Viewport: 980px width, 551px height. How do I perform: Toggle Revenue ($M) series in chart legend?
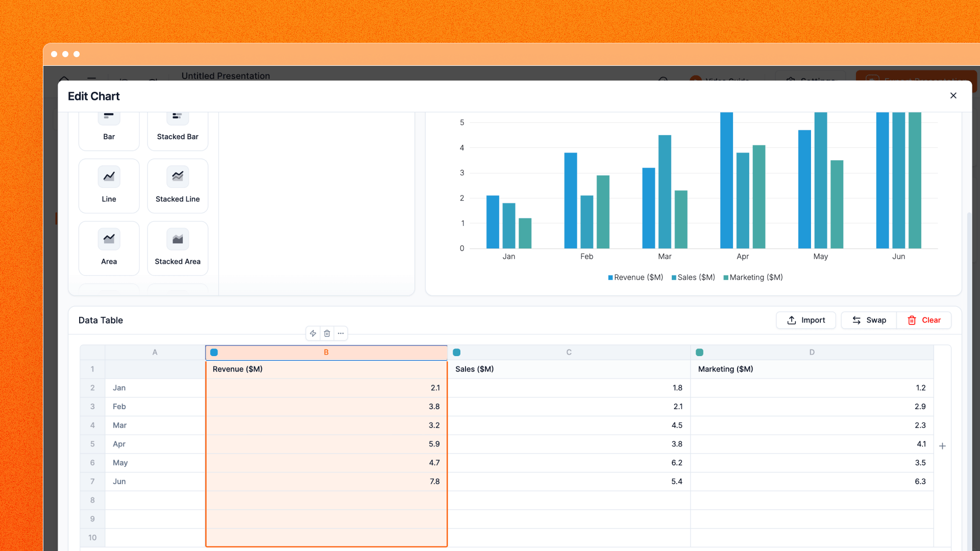click(635, 278)
